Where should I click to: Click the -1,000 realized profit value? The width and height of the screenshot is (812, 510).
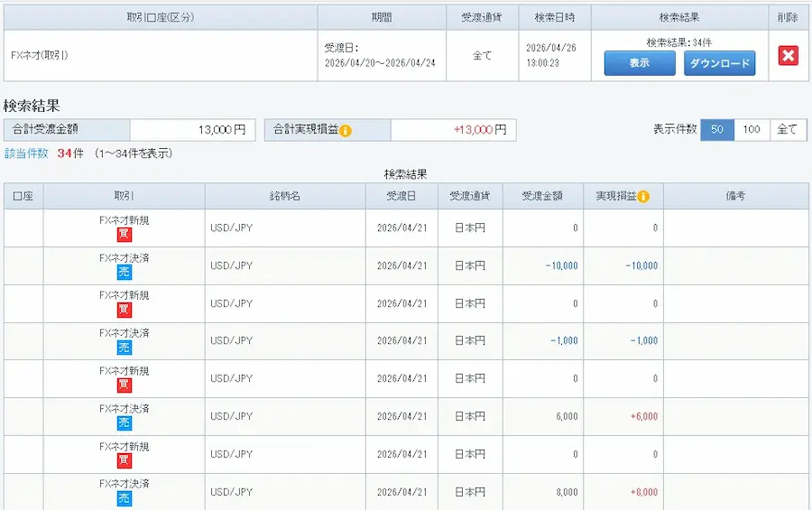(644, 341)
